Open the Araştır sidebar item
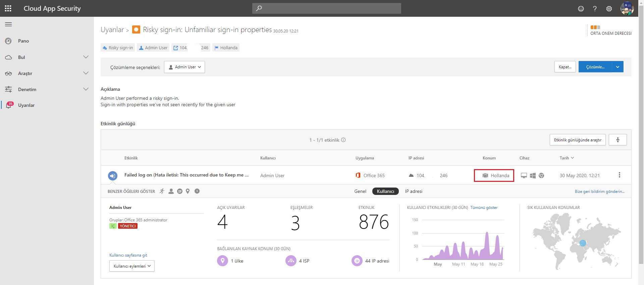This screenshot has width=644, height=285. (x=25, y=73)
